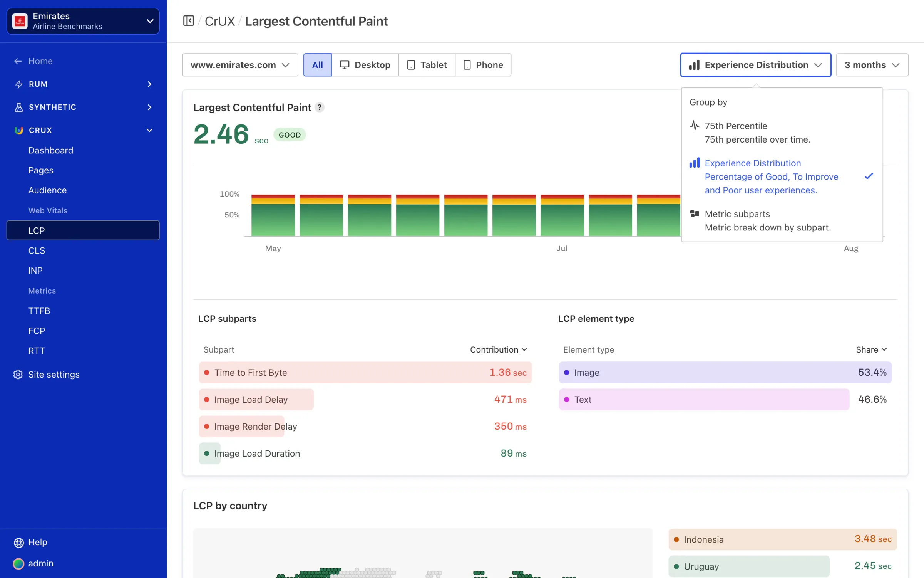Open the Pages item in sidebar
924x578 pixels.
point(41,170)
